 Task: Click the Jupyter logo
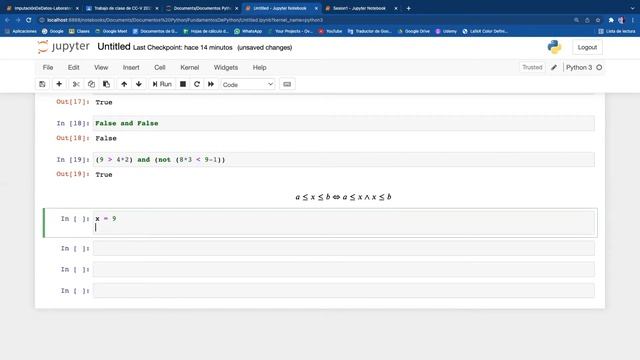pyautogui.click(x=63, y=47)
